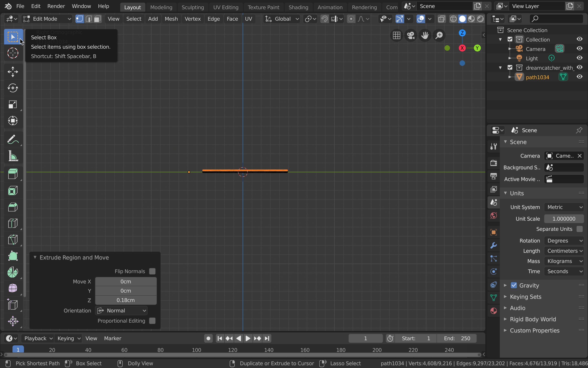
Task: Select the Spin tool
Action: (x=13, y=272)
